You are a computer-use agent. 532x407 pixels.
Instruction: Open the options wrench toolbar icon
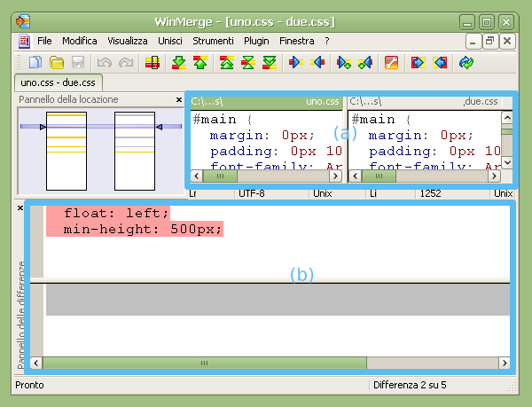pos(391,62)
